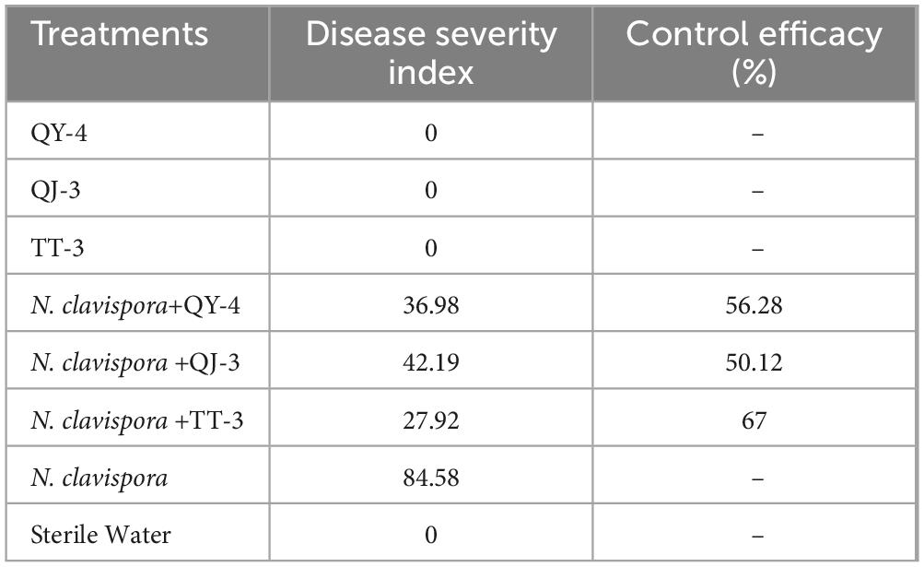Select the QY-4 treatment cell
This screenshot has width=924, height=567.
pyautogui.click(x=59, y=133)
